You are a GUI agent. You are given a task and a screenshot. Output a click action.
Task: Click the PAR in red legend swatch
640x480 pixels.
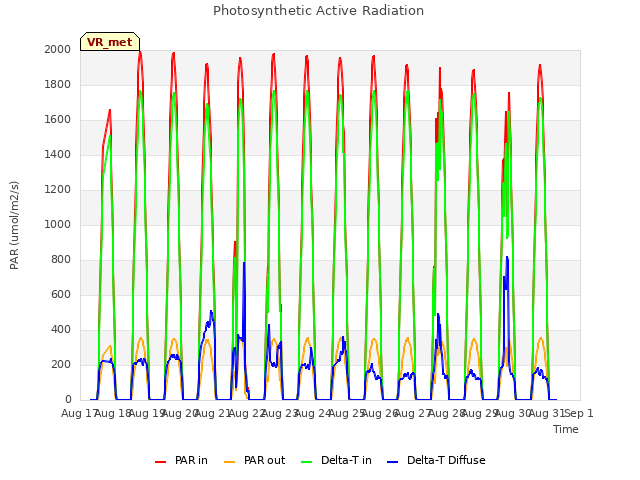(160, 462)
